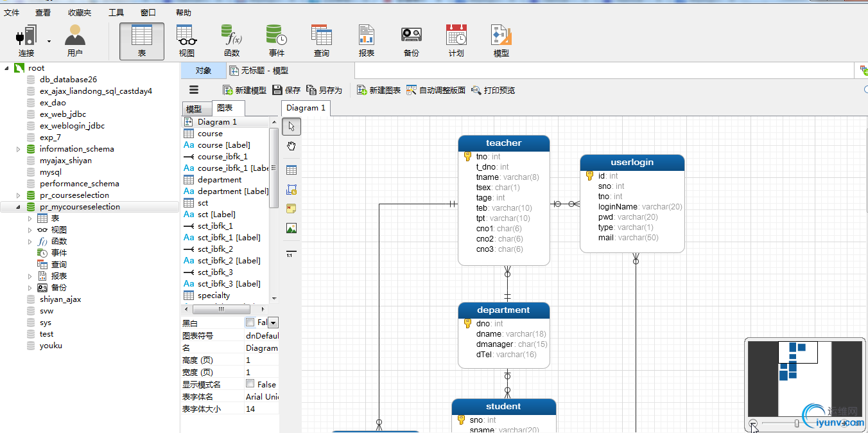This screenshot has height=433, width=868.
Task: Open the 备份 backup toolbar button
Action: point(412,41)
